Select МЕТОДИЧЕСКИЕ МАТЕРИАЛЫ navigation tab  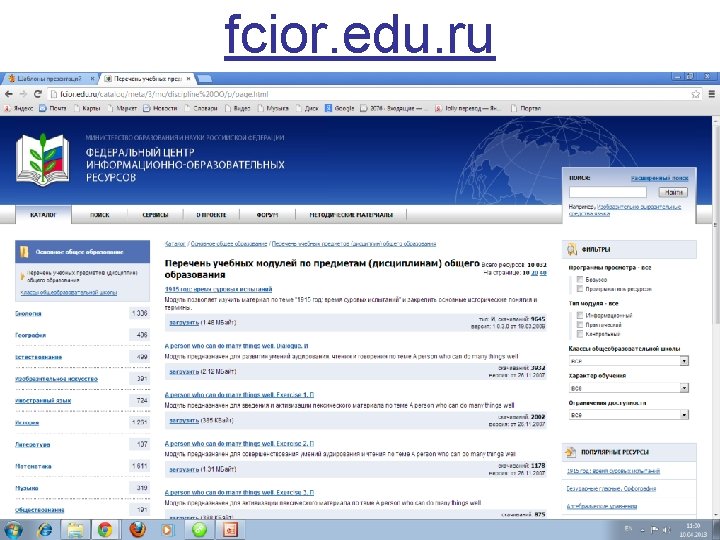click(x=351, y=214)
